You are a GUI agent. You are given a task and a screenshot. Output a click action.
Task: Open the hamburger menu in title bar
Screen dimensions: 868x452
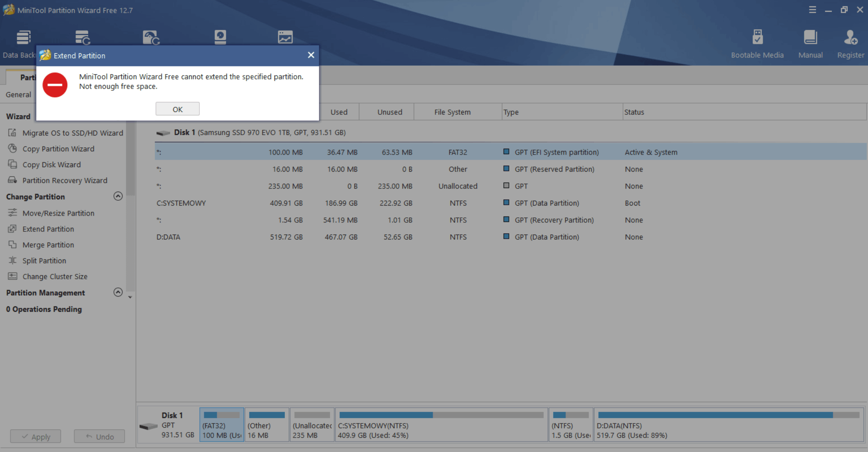pos(812,10)
